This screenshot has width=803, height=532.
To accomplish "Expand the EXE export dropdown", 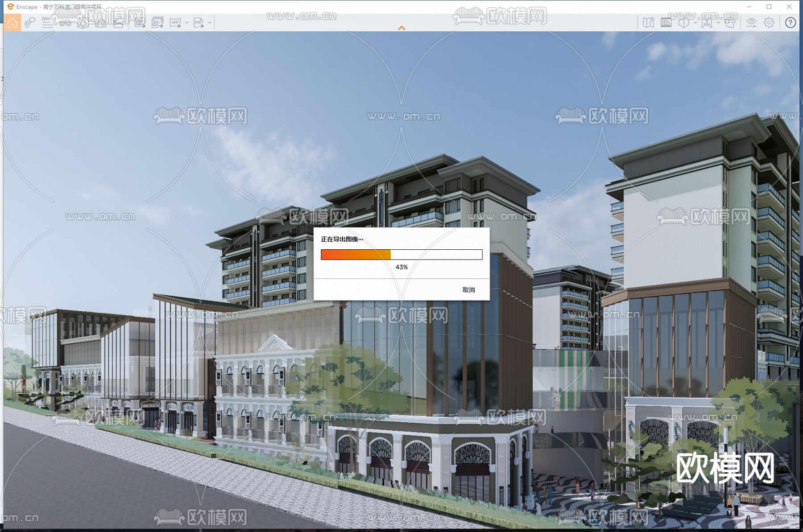I will click(210, 23).
